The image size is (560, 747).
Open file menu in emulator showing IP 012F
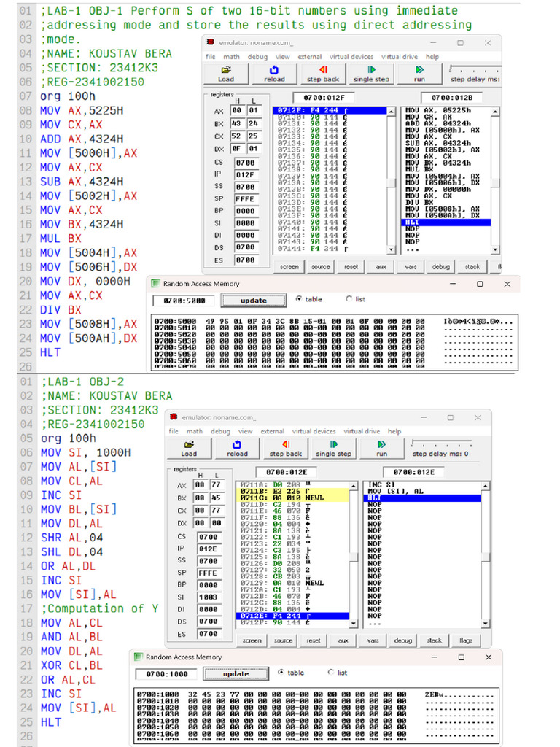pos(211,57)
